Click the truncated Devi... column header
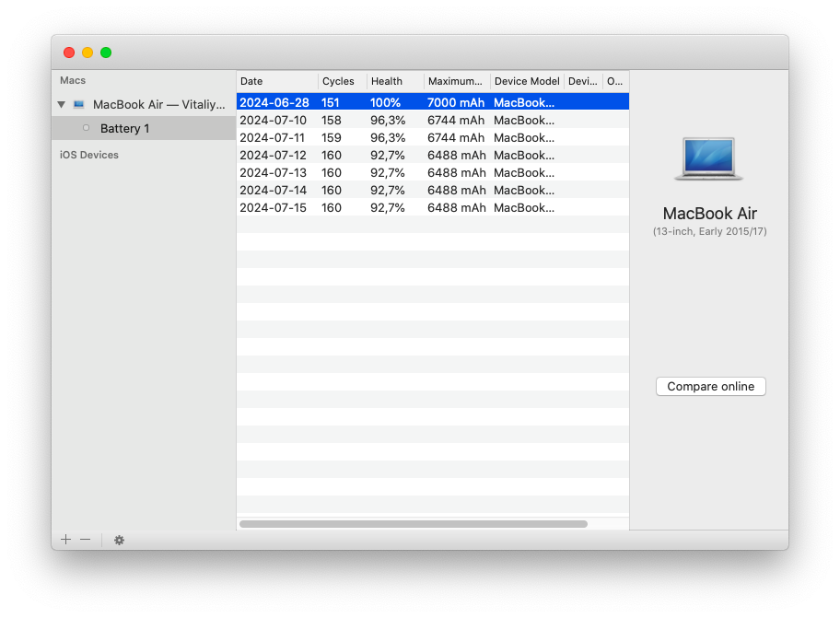Viewport: 840px width, 618px height. (583, 81)
